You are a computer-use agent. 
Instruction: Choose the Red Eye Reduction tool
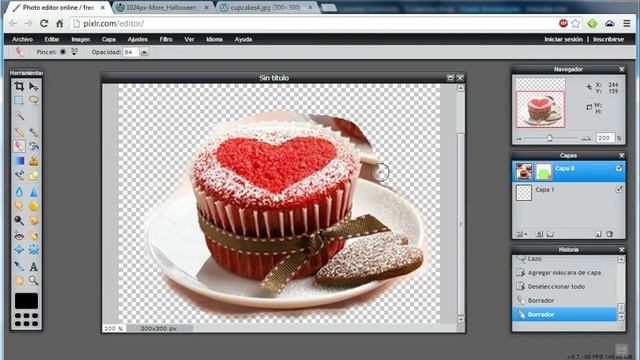point(19,236)
